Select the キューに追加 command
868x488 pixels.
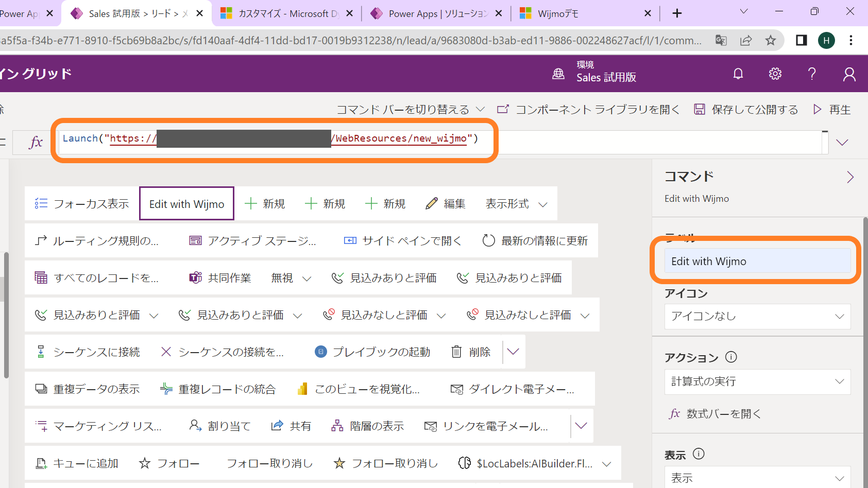click(77, 463)
